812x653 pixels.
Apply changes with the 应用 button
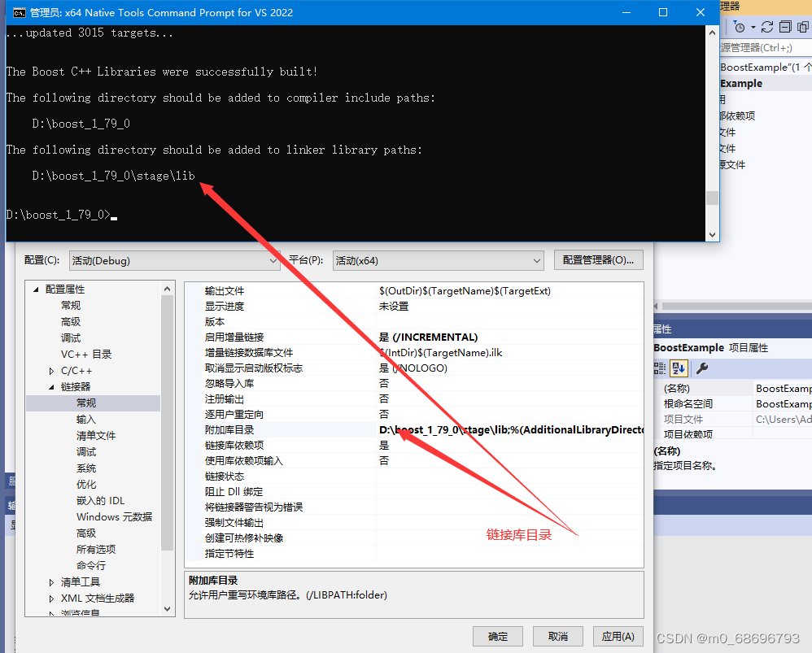click(x=618, y=636)
